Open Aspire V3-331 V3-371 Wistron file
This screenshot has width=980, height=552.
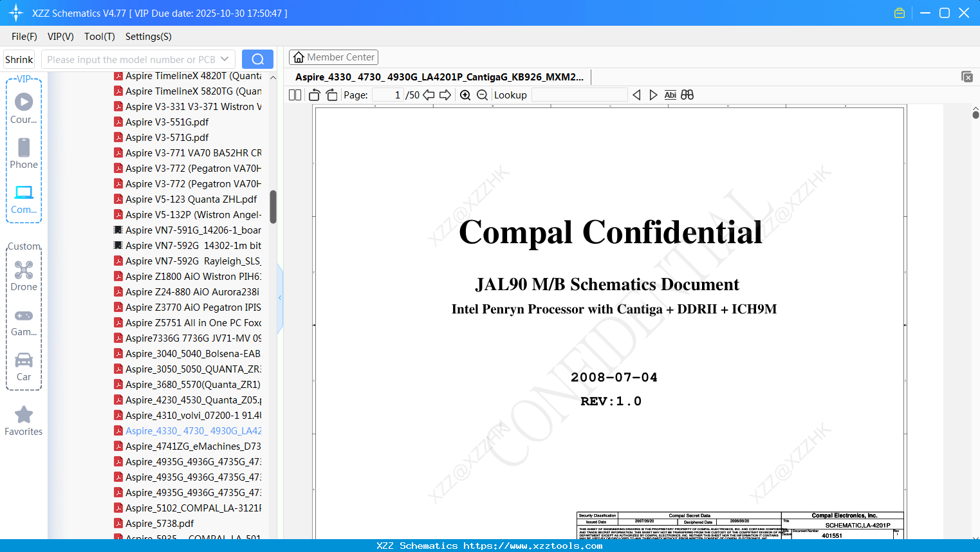(x=188, y=107)
